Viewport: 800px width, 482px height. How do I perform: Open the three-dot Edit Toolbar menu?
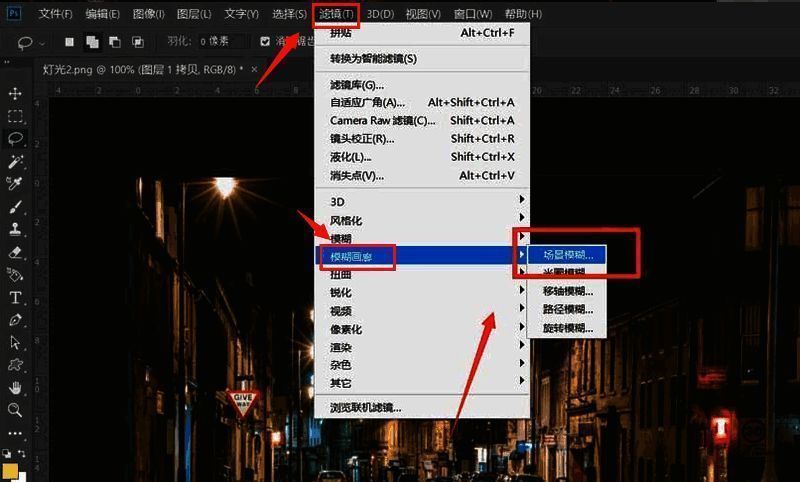point(15,434)
